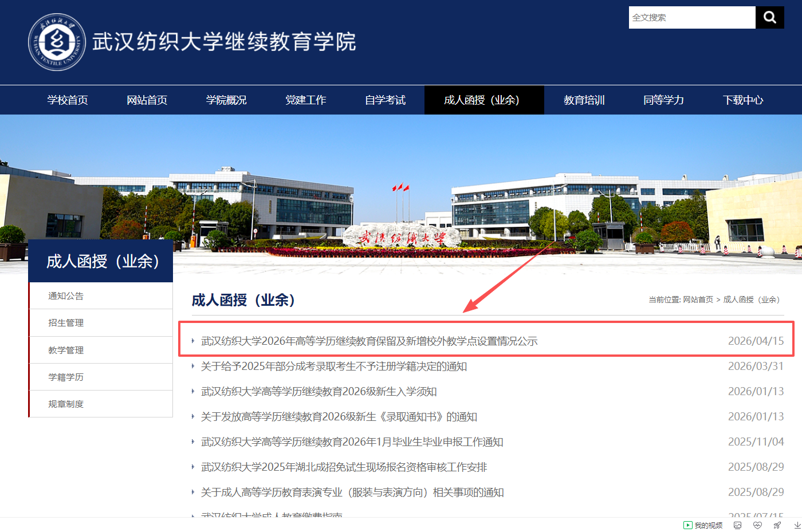Go to 同等学力 in the navigation bar

pyautogui.click(x=663, y=100)
